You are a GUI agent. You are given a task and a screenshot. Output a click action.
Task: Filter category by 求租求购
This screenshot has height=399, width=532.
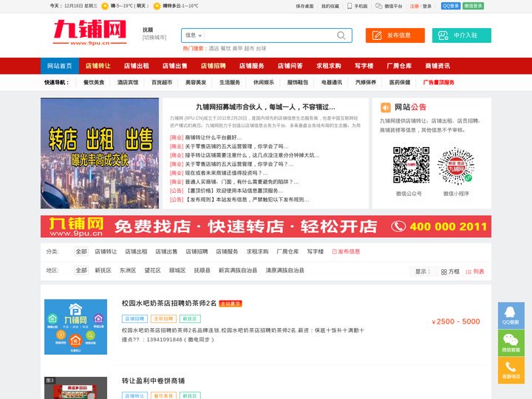257,251
